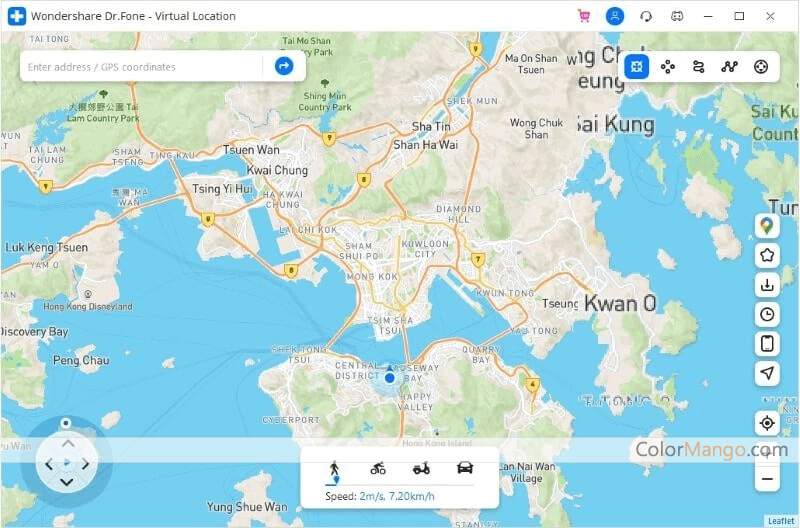Click the Kowloon City map label
Image resolution: width=800 pixels, height=528 pixels.
point(425,249)
